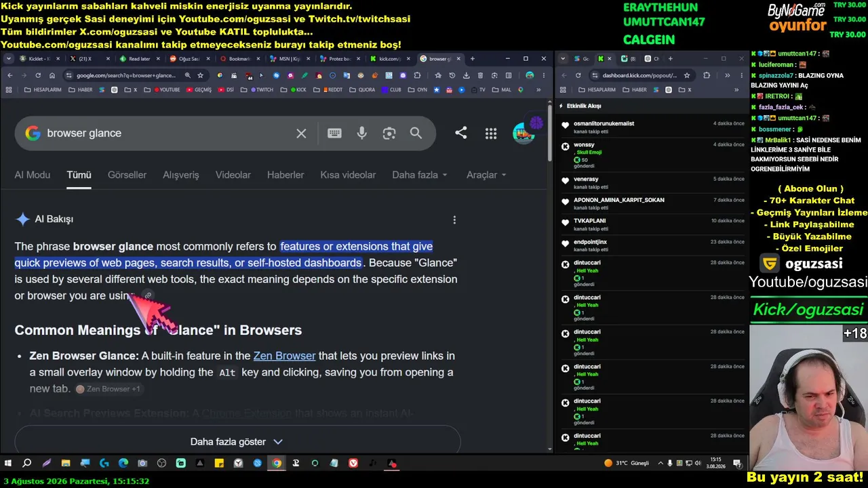Open the tab search dropdown in left browser

8,59
